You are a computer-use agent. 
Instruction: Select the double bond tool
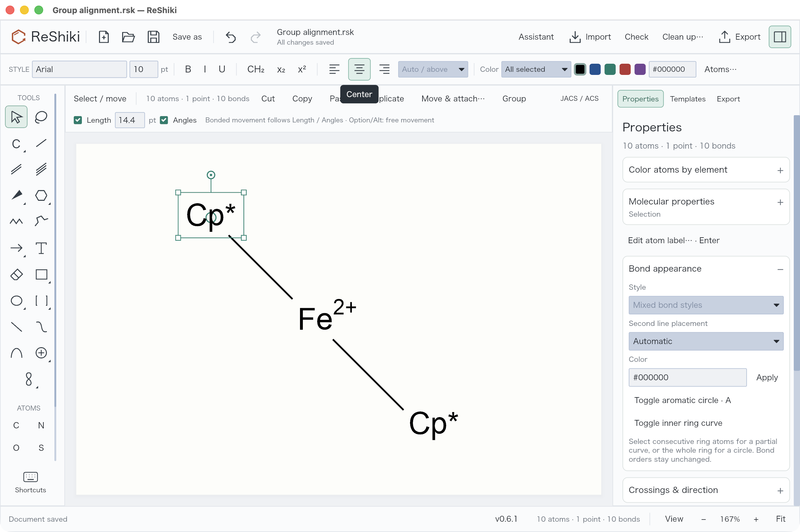tap(16, 169)
